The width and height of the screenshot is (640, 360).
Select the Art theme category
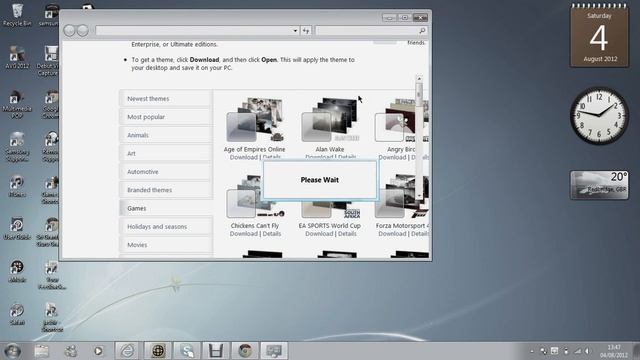tap(166, 153)
